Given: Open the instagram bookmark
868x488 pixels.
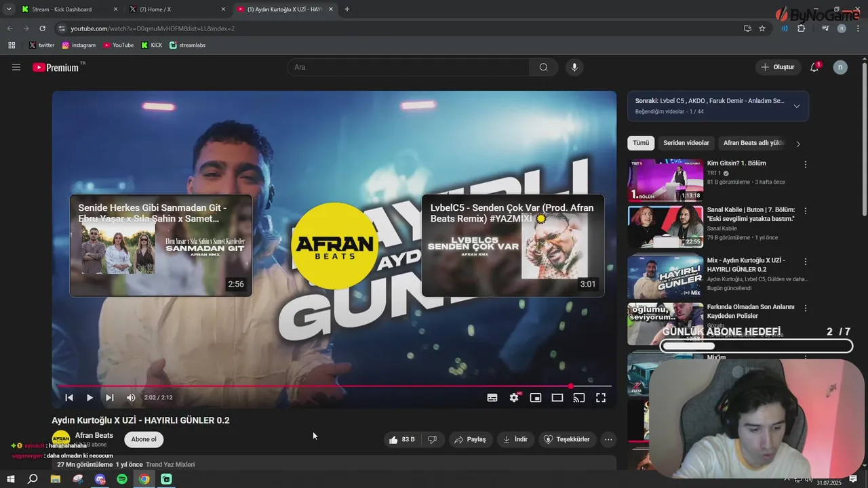Looking at the screenshot, I should (x=79, y=45).
